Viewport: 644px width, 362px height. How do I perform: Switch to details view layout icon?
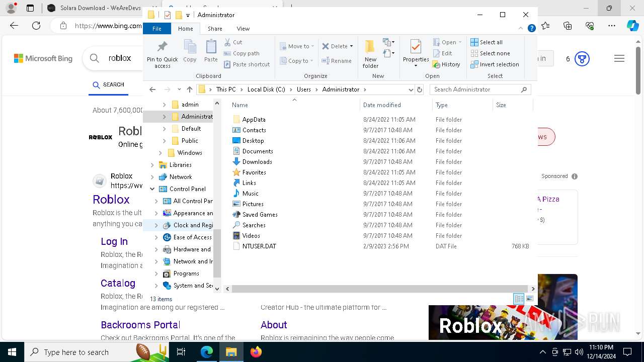click(x=519, y=299)
